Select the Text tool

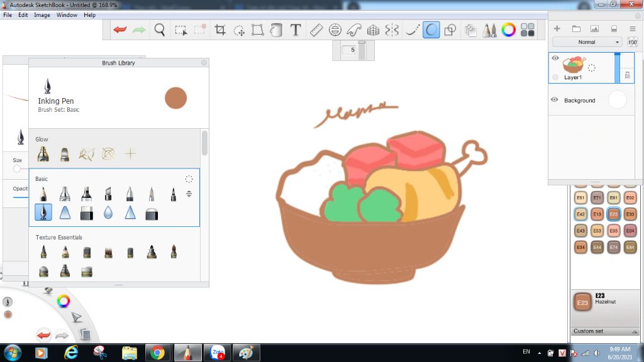(296, 30)
